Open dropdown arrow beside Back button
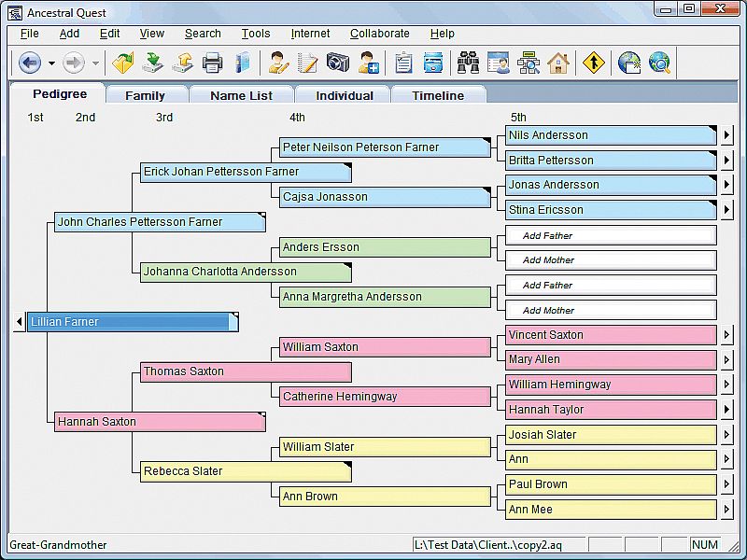This screenshot has height=560, width=747. tap(51, 63)
